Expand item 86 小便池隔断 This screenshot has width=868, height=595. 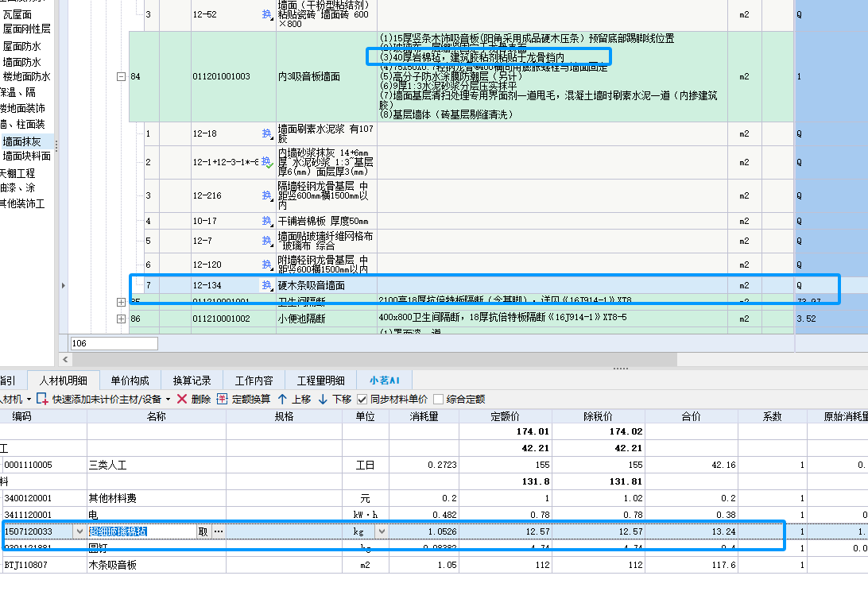(x=122, y=319)
